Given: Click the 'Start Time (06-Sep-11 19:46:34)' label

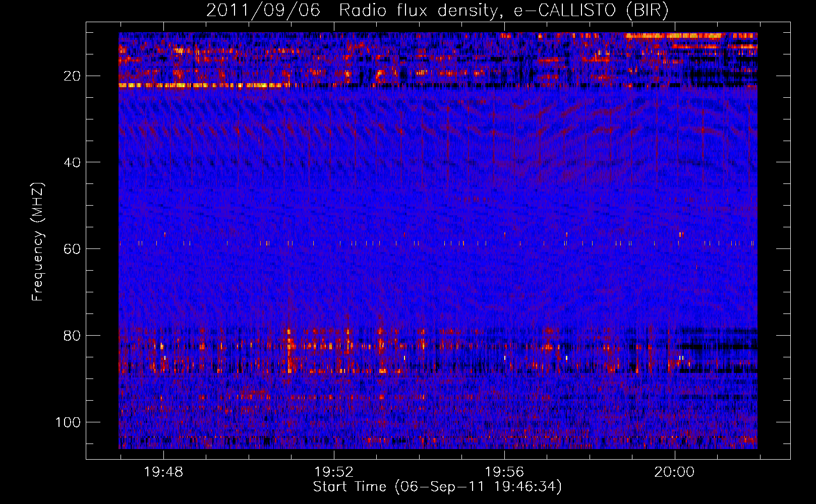Looking at the screenshot, I should click(x=437, y=487).
